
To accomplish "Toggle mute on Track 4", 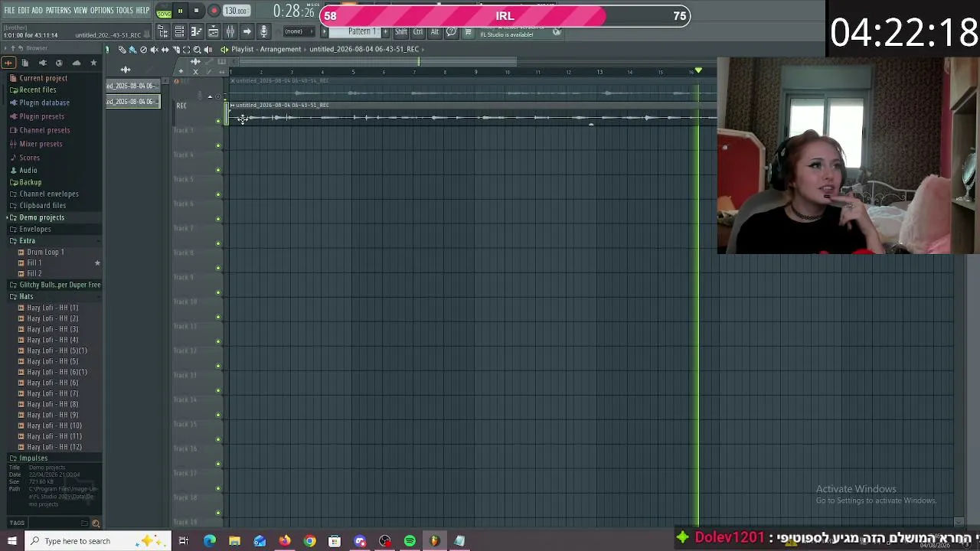I will (218, 170).
